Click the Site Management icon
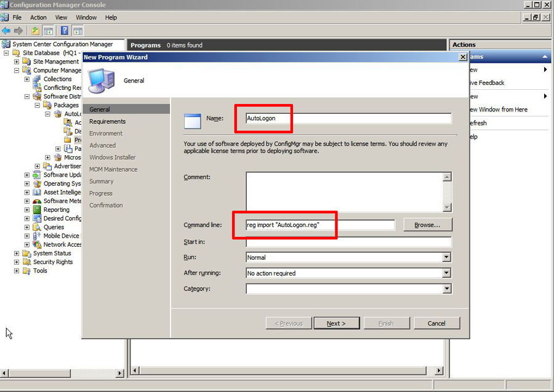The width and height of the screenshot is (554, 392). (x=26, y=62)
